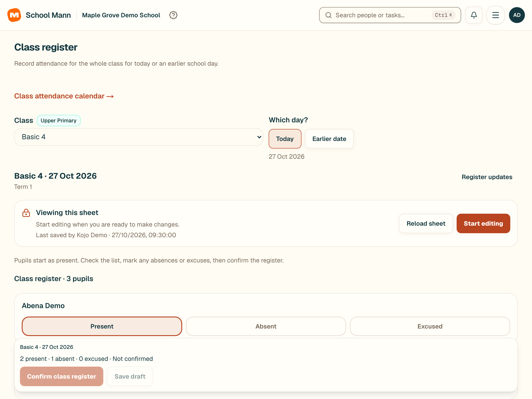Expand the Basic 4 class dropdown
Viewport: 532px width, 399px height.
coord(139,137)
